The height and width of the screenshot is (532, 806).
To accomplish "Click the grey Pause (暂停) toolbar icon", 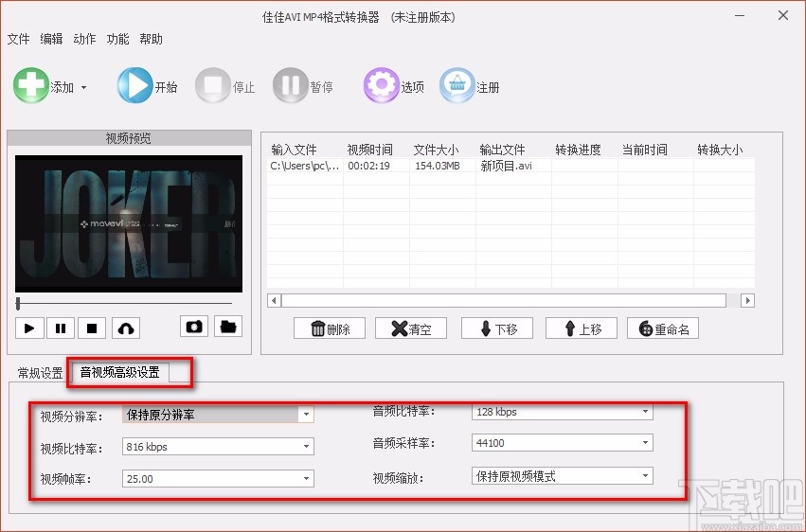I will (x=291, y=85).
